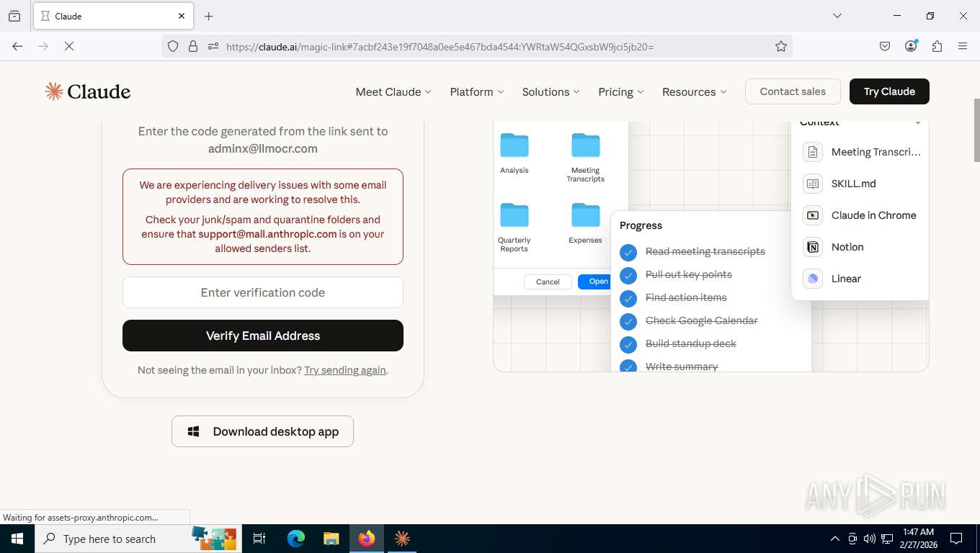This screenshot has width=980, height=553.
Task: Expand the Solutions menu
Action: [x=551, y=91]
